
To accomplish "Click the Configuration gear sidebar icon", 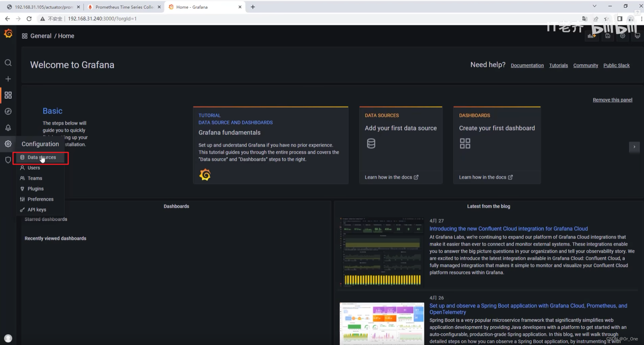I will point(8,144).
